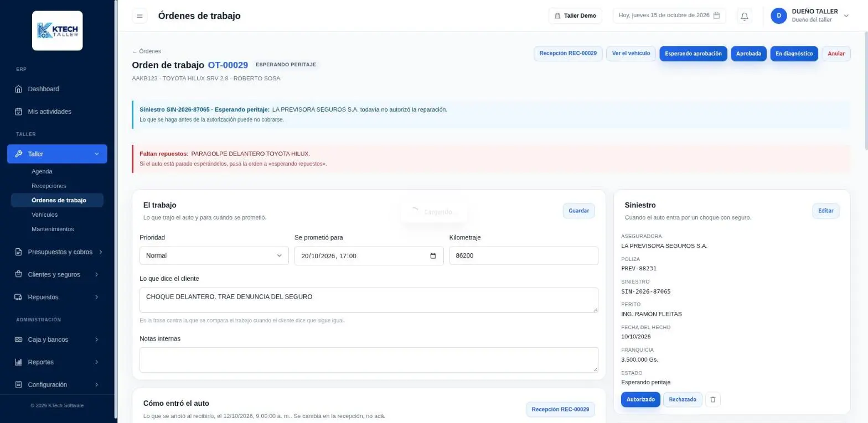Delete the siniestro with the trash icon
This screenshot has height=423, width=868.
[713, 399]
